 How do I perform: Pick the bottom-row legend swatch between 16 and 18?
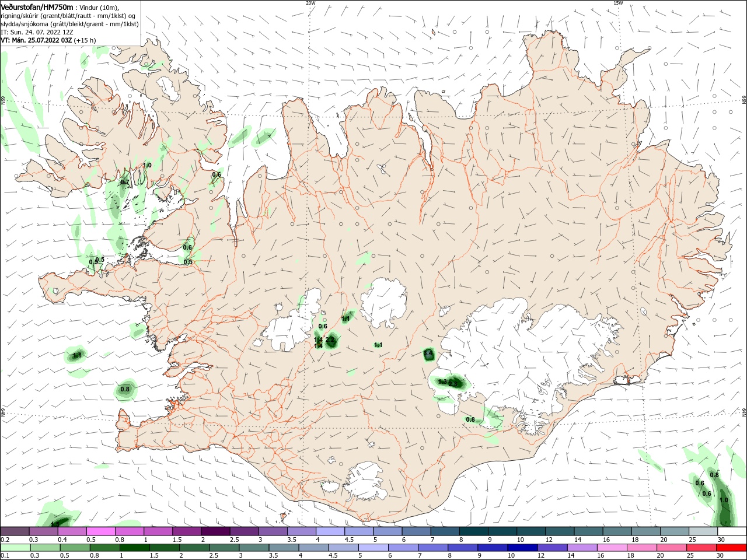611,548
